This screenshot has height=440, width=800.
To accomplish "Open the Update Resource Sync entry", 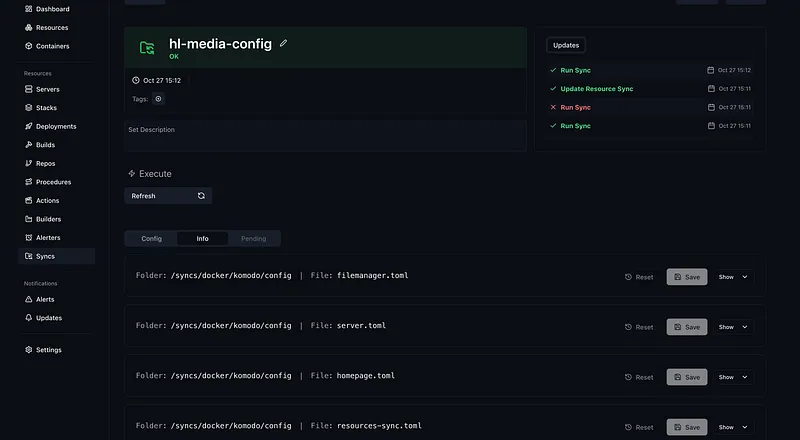I will pos(596,89).
